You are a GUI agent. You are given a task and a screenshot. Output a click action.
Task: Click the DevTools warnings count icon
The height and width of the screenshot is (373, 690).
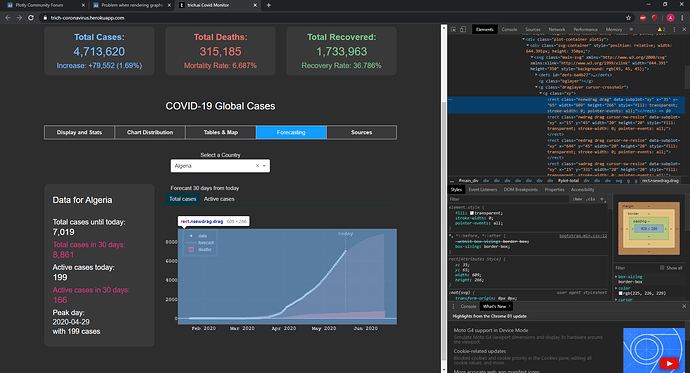(661, 29)
